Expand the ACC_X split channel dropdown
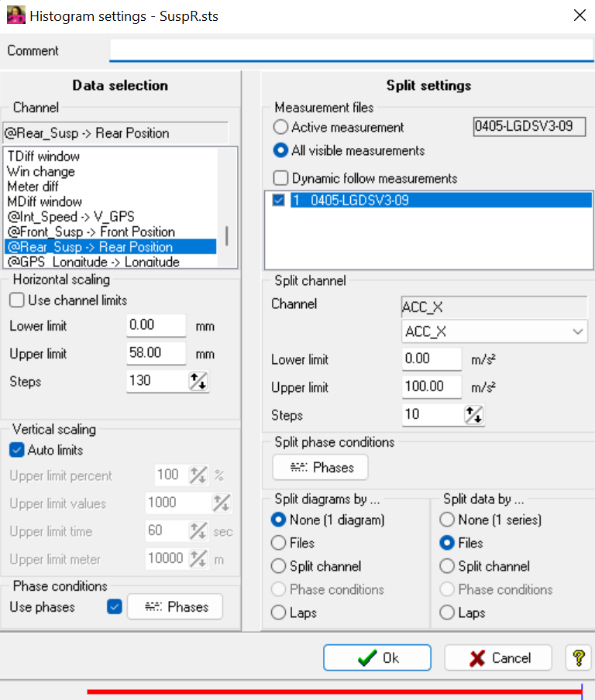595x700 pixels. (x=577, y=332)
